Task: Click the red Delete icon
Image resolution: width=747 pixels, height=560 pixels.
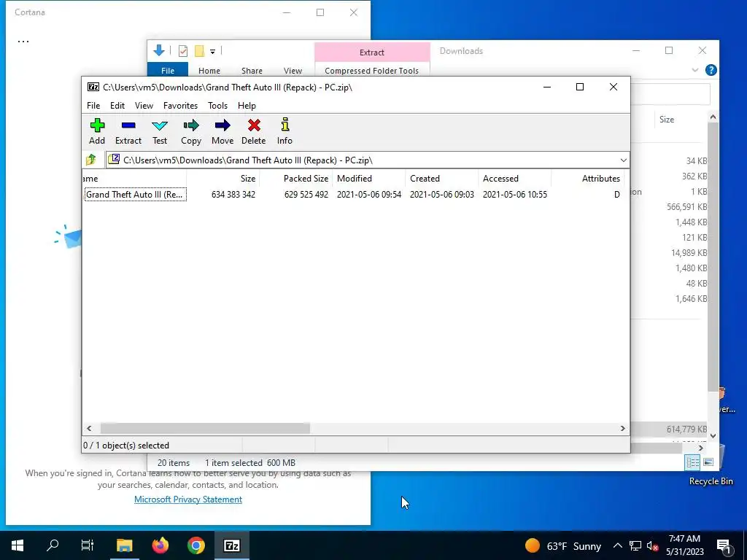Action: click(253, 131)
